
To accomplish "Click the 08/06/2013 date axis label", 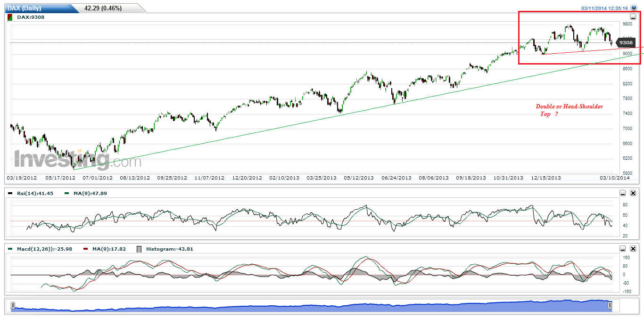I will click(x=434, y=178).
